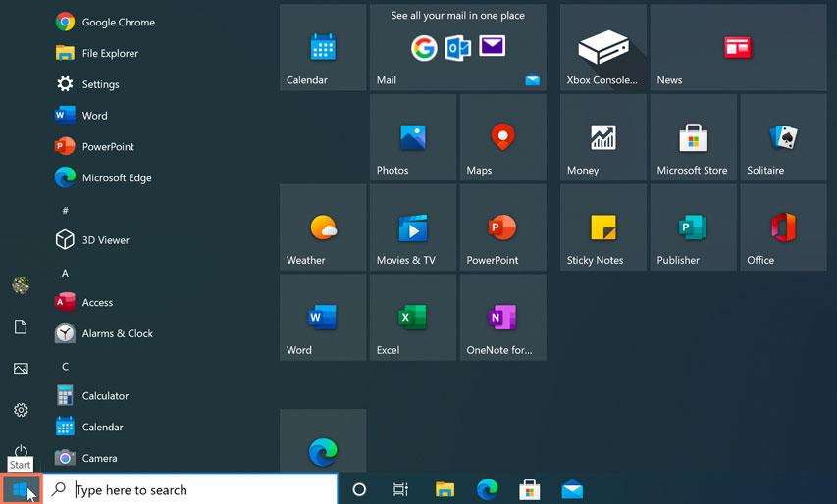The image size is (837, 504).
Task: Open the Weather tile
Action: pos(323,228)
